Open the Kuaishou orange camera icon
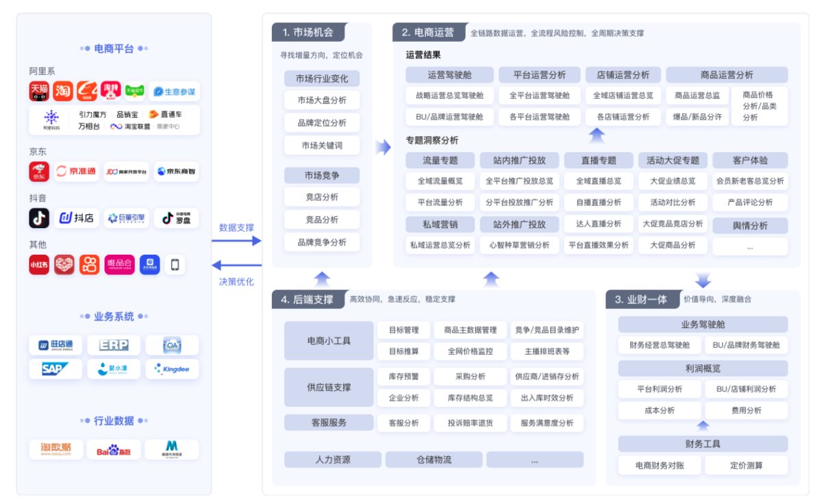This screenshot has width=822, height=504. click(x=89, y=264)
